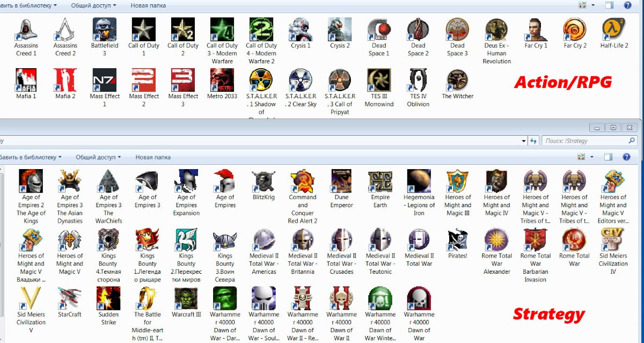
Task: Select the Sudden Strike icon
Action: tap(108, 298)
